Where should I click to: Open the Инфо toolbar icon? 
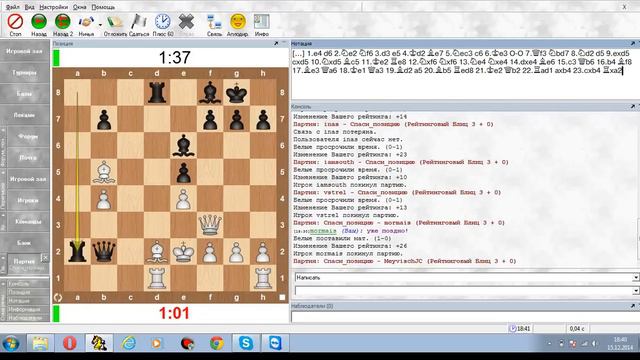click(262, 22)
